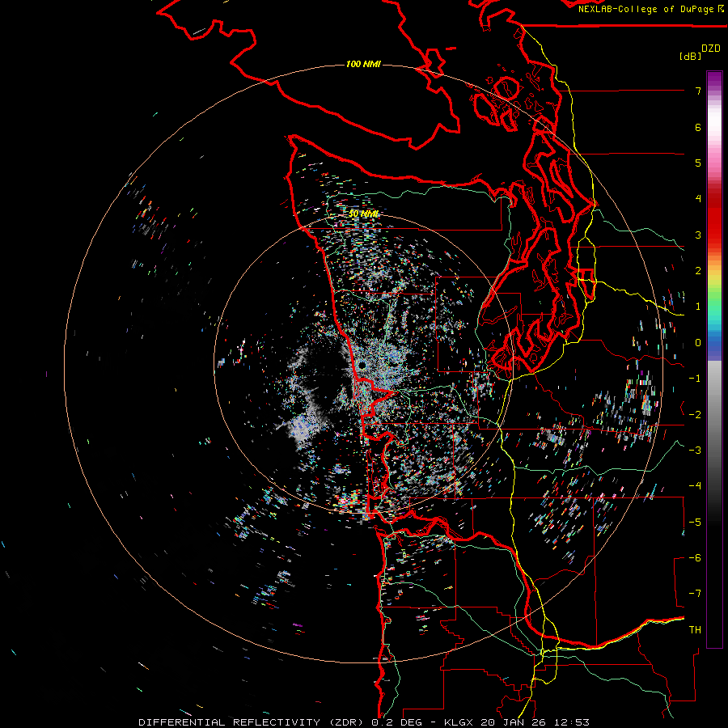728x728 pixels.
Task: Click the 4 value on the scale
Action: coord(698,199)
